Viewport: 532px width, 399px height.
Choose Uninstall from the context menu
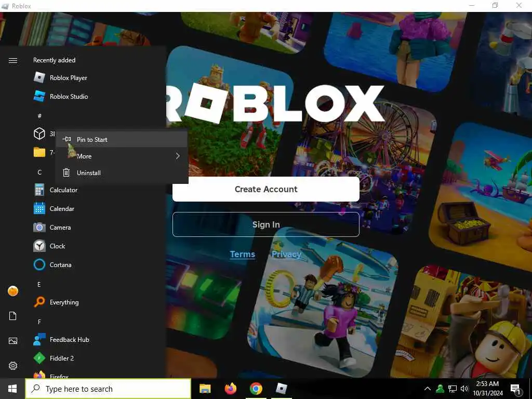click(x=122, y=172)
